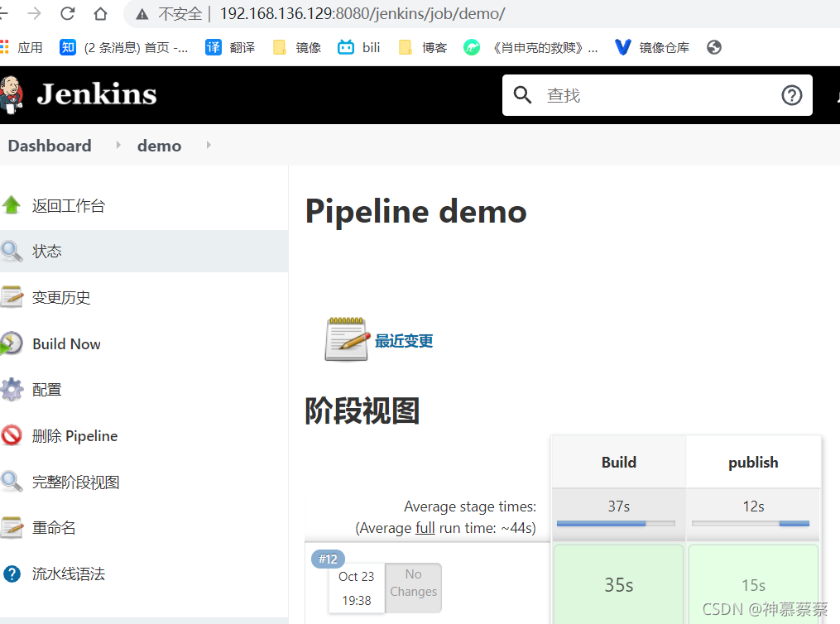Screen dimensions: 840x624
Task: Click the magnifier icon beside 完整阶段视图
Action: tap(12, 482)
